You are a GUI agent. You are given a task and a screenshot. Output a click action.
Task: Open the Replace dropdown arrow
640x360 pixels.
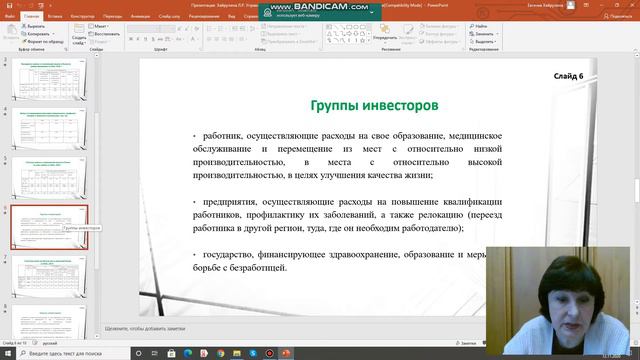[497, 34]
